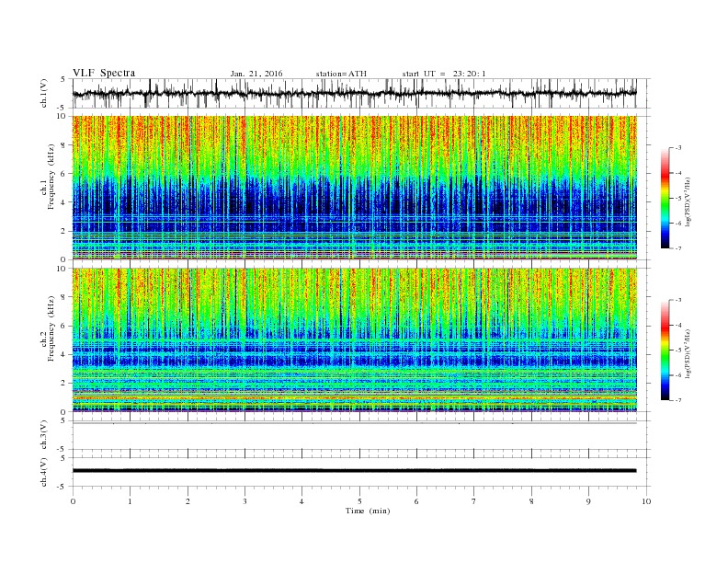Click the "4" kHz tick on ch.2 frequency axis
Screen dimensions: 728x563
coord(64,354)
